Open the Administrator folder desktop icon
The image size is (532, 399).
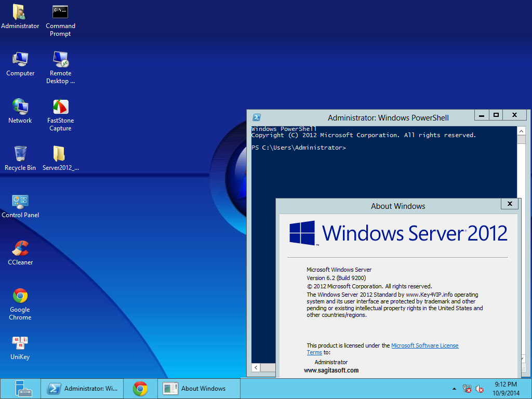click(20, 16)
